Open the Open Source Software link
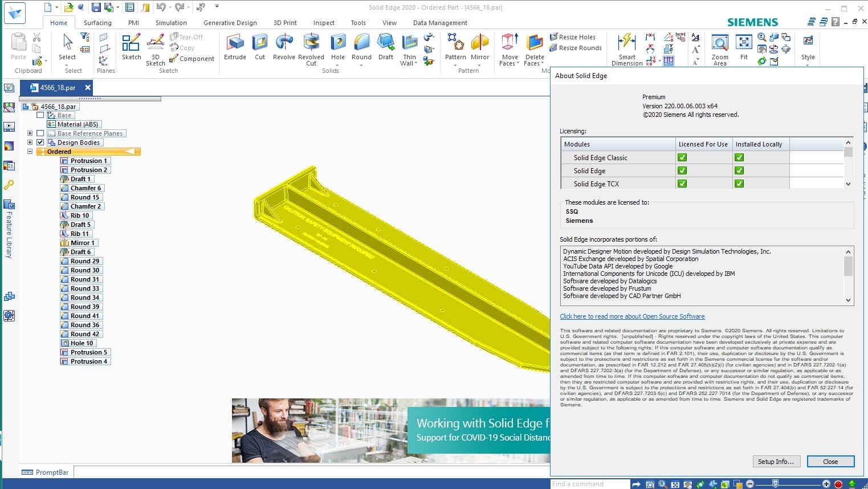The image size is (868, 489). click(632, 316)
